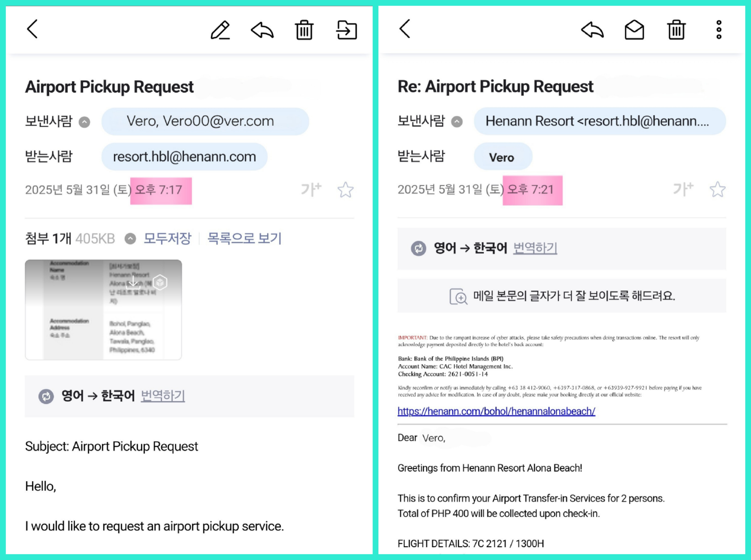The height and width of the screenshot is (560, 751).
Task: Tap the resort.hbl@henann.com recipient chip
Action: point(184,157)
